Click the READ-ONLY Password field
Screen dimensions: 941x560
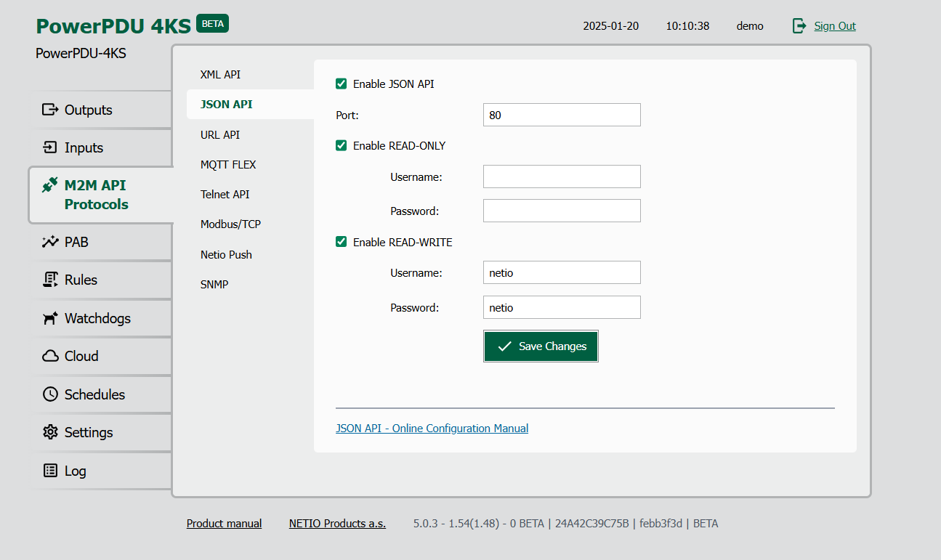click(x=562, y=211)
